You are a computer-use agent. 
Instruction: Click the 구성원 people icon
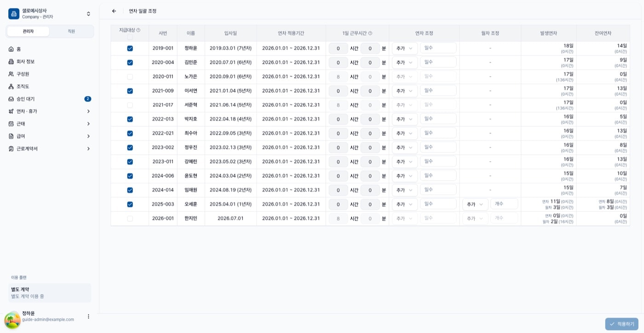[11, 74]
